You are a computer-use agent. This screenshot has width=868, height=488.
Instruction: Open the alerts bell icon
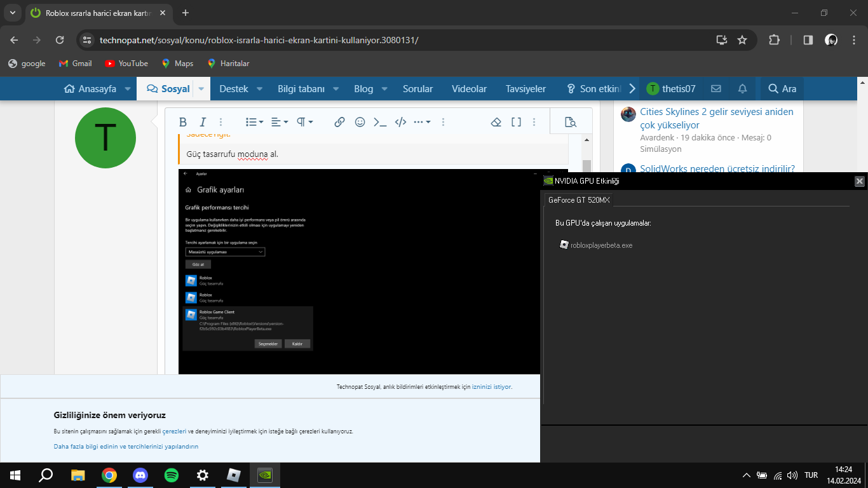coord(742,89)
